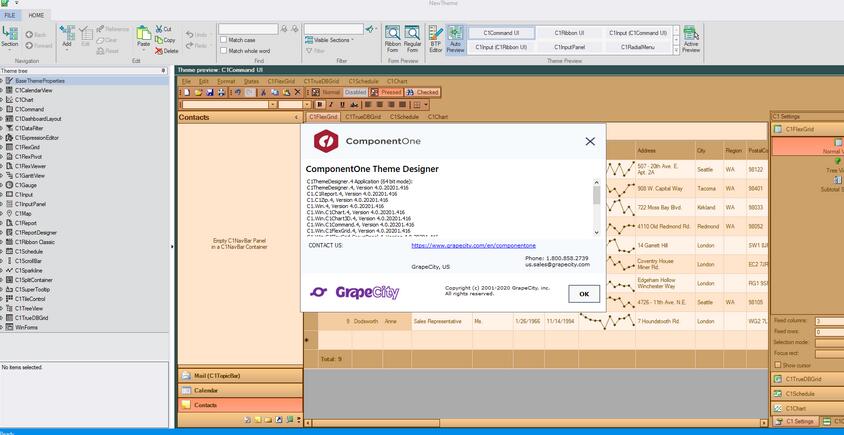The height and width of the screenshot is (435, 844).
Task: Click the Undo arrow in preview toolbar
Action: click(237, 93)
